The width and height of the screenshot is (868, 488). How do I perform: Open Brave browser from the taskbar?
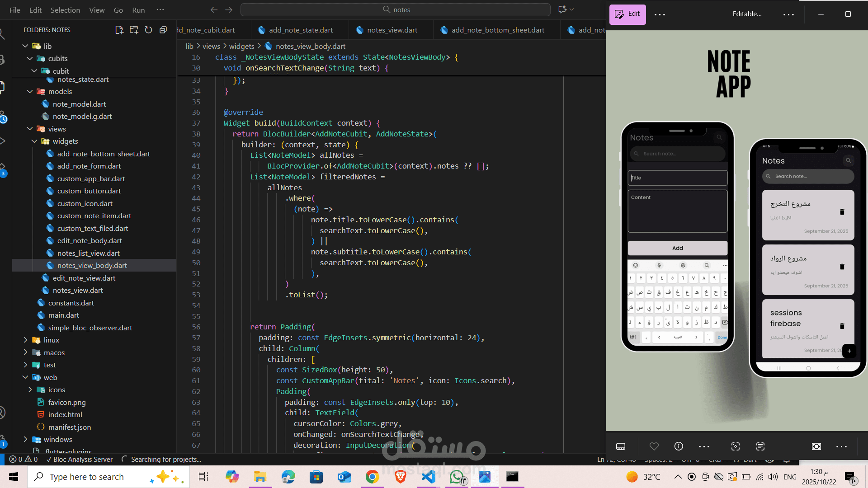(400, 477)
